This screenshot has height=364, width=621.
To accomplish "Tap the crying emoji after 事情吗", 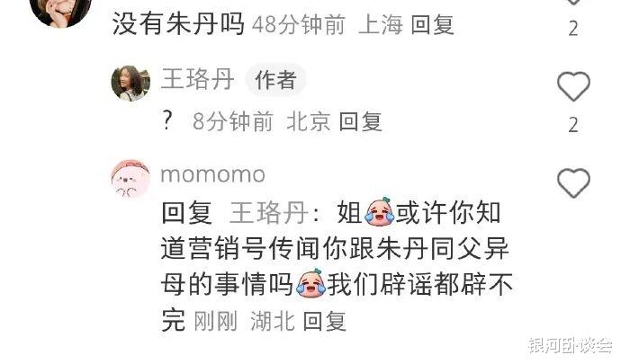I will [310, 283].
